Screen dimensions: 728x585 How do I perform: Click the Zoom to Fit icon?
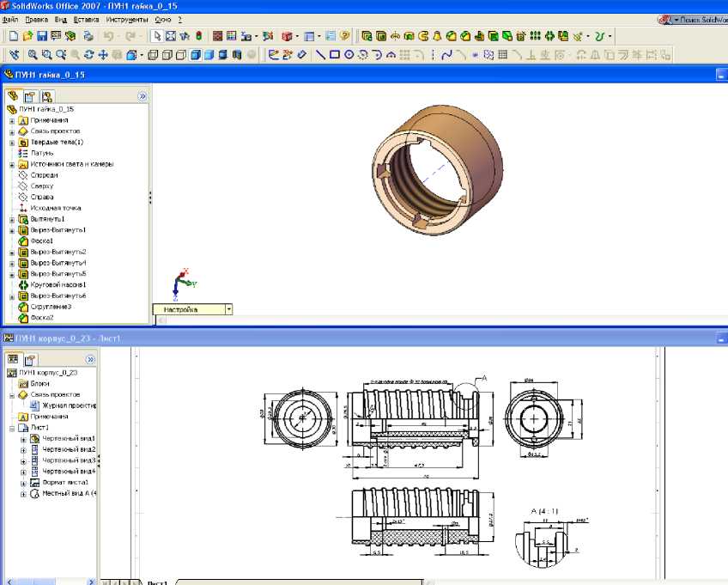click(x=33, y=55)
